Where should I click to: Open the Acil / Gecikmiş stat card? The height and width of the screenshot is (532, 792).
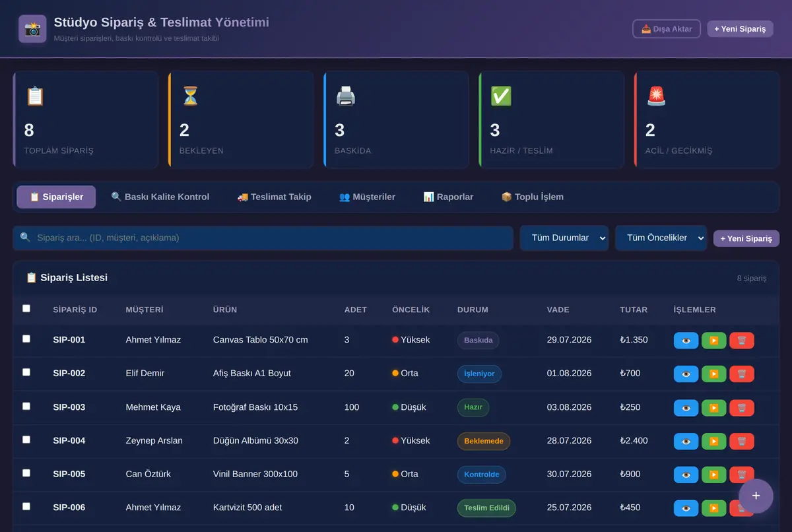tap(706, 119)
